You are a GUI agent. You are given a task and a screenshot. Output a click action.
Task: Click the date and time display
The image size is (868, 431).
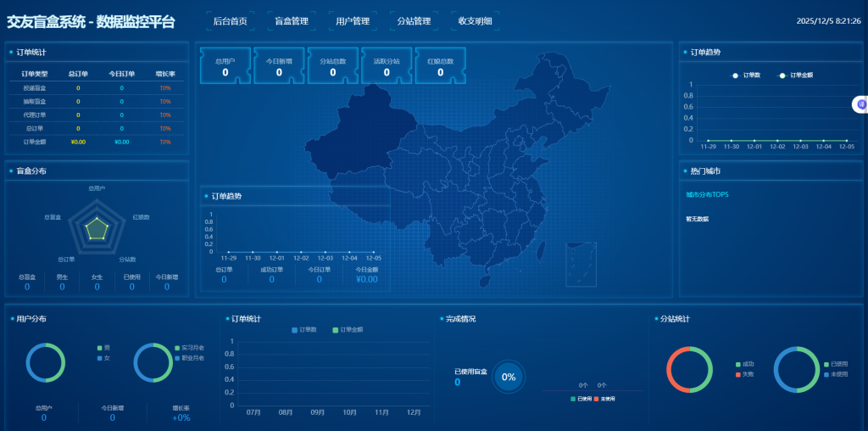click(829, 21)
